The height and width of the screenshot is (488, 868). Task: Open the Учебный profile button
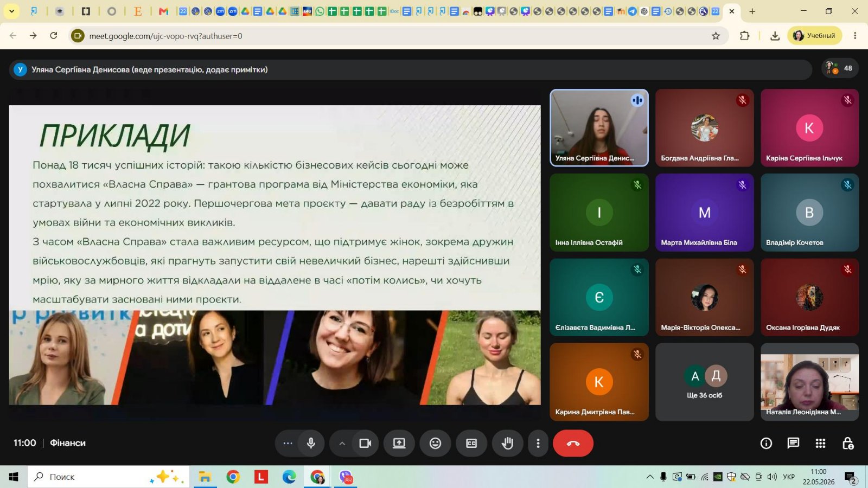(x=814, y=36)
